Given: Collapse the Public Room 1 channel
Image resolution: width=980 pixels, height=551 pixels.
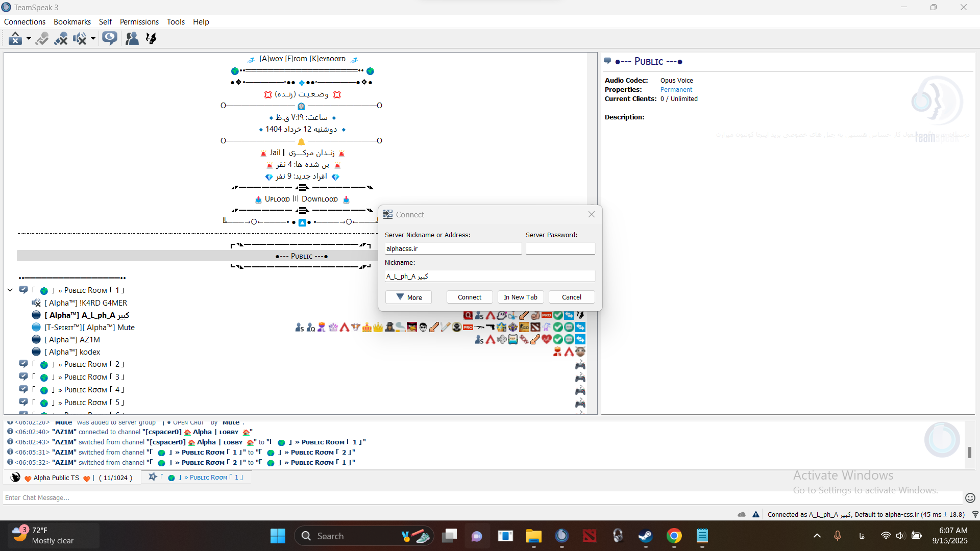Looking at the screenshot, I should pyautogui.click(x=10, y=290).
